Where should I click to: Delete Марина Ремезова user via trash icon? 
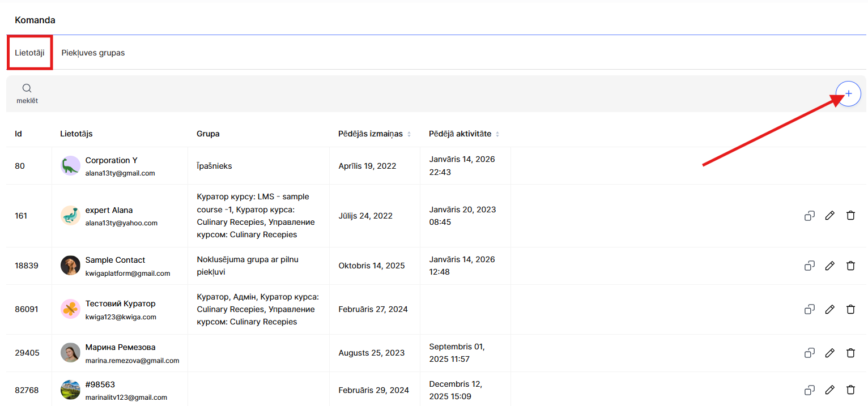click(850, 353)
